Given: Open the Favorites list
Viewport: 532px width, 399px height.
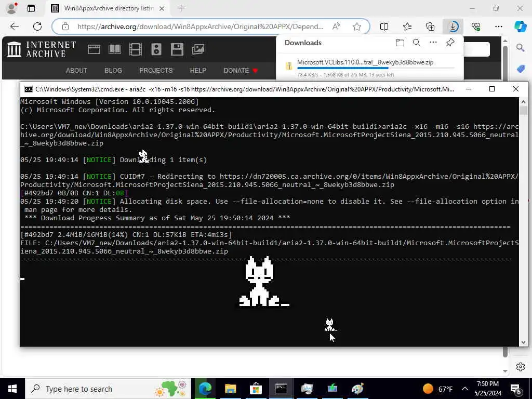Looking at the screenshot, I should (x=407, y=26).
